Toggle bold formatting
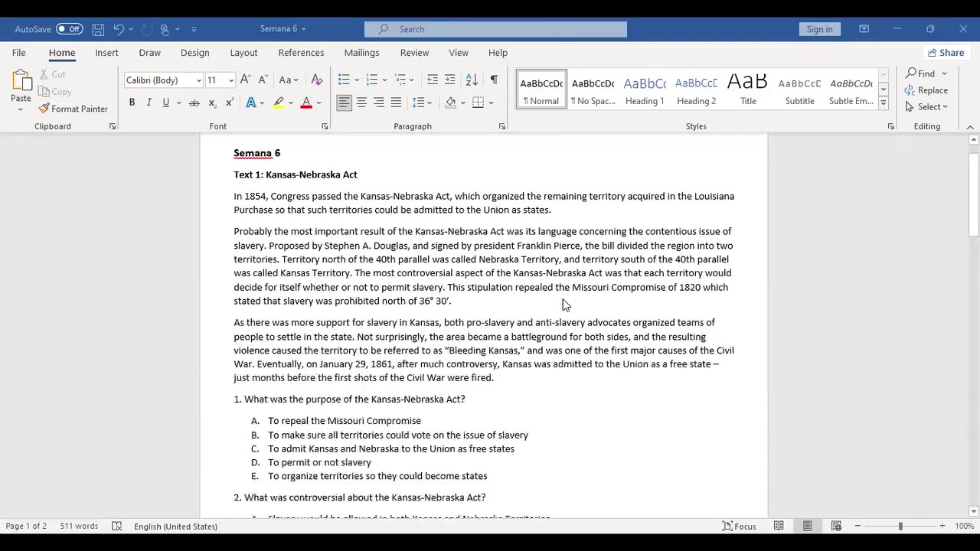The width and height of the screenshot is (980, 551). pos(132,103)
